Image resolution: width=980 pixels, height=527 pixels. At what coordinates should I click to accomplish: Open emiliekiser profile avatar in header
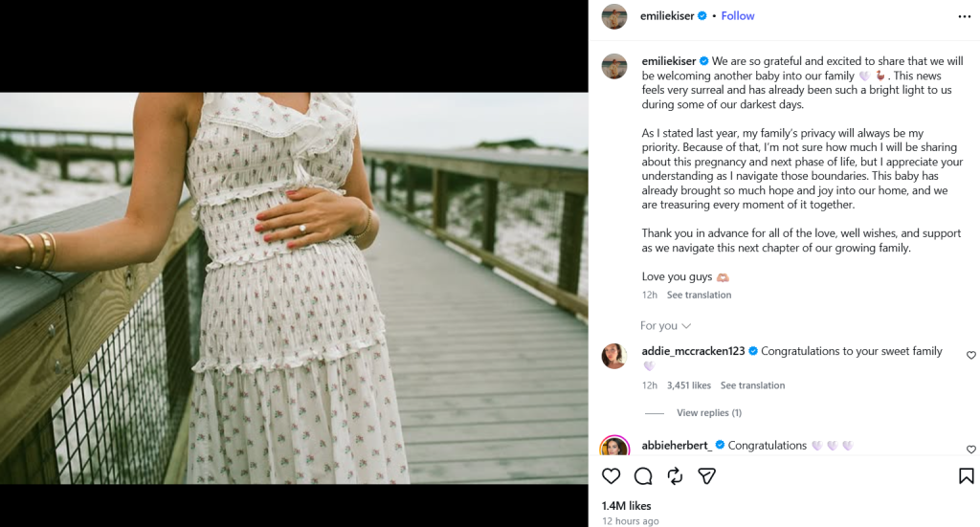click(x=613, y=17)
